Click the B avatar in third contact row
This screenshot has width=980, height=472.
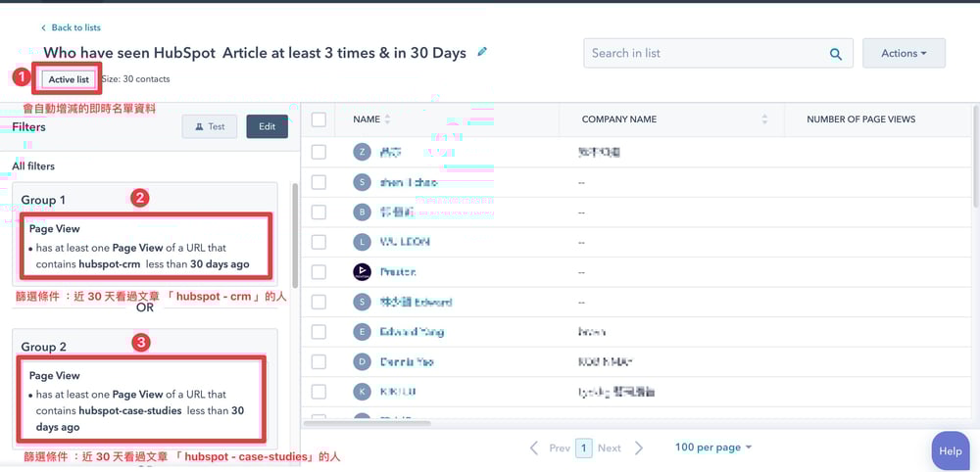(x=362, y=212)
